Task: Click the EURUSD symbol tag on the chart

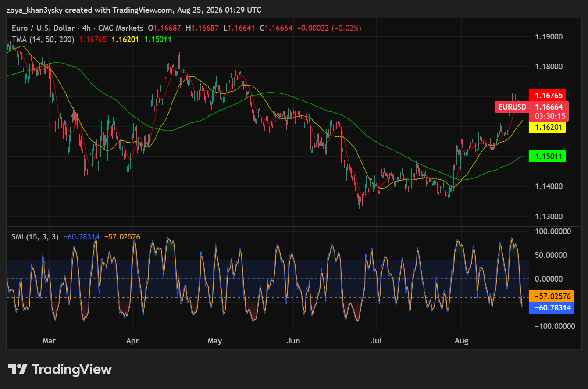Action: pos(512,107)
